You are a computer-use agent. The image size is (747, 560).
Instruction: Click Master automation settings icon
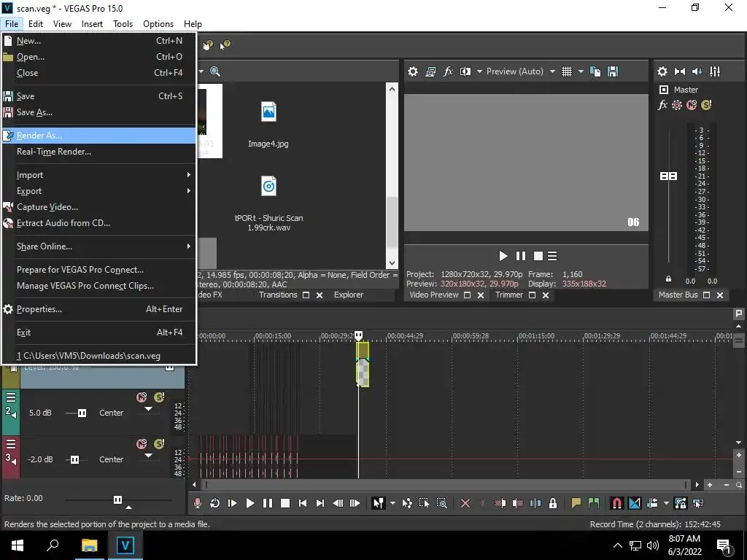[676, 105]
